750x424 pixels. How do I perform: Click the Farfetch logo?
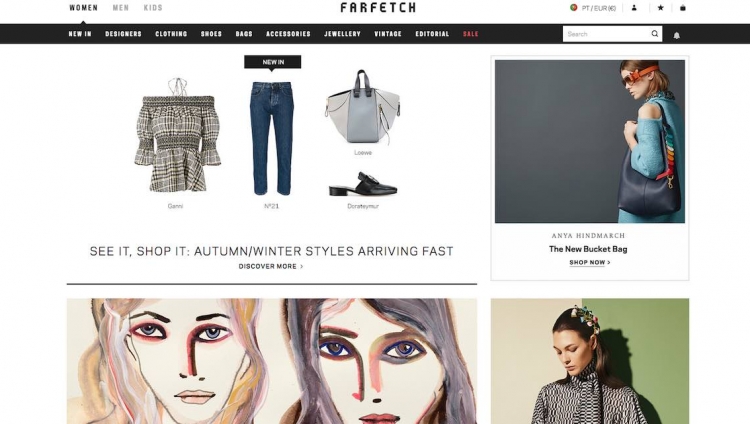(x=378, y=7)
